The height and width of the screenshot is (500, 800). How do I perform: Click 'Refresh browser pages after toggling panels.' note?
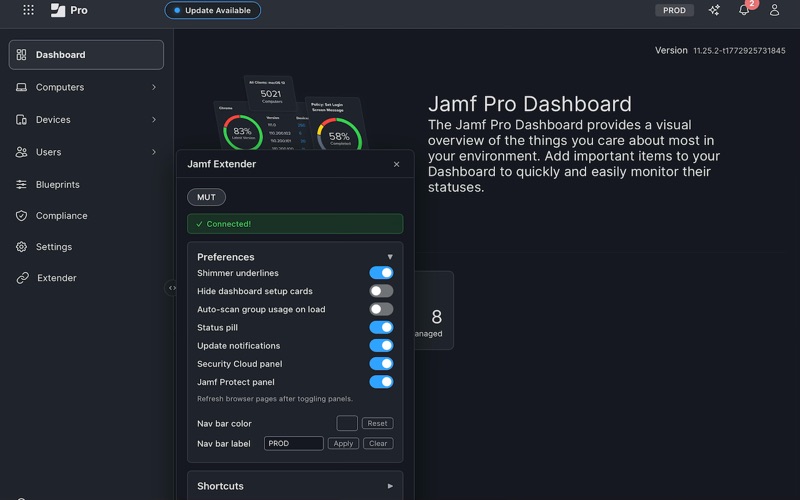pos(275,399)
